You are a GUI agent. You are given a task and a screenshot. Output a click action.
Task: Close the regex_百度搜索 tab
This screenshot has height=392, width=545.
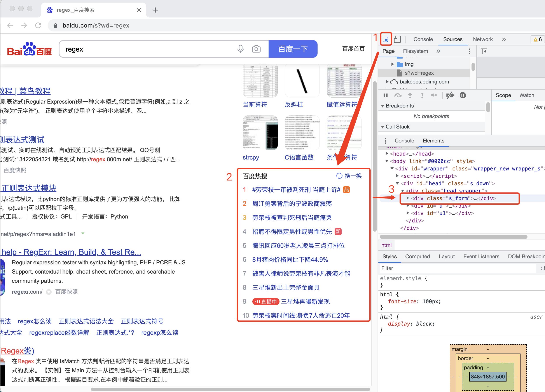click(x=139, y=10)
